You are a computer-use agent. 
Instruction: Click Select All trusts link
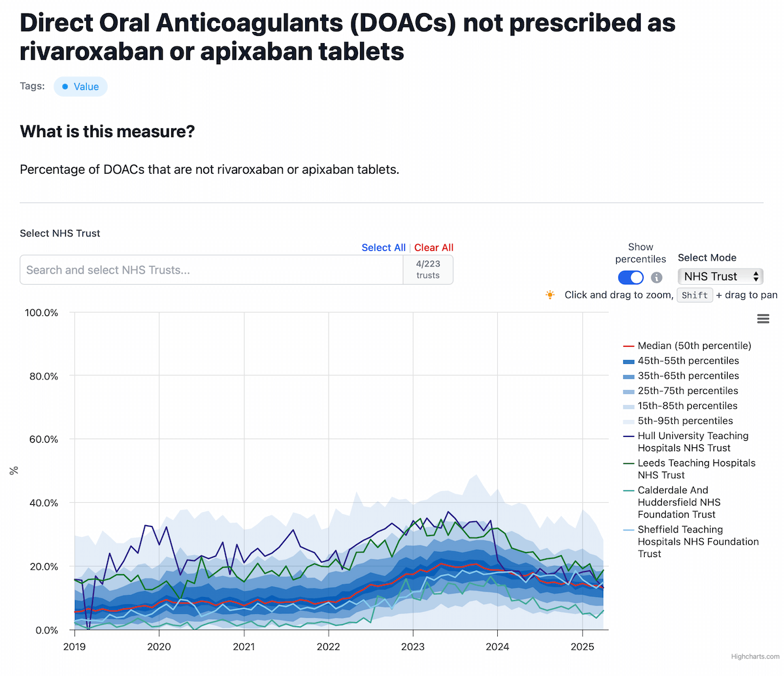pos(384,248)
